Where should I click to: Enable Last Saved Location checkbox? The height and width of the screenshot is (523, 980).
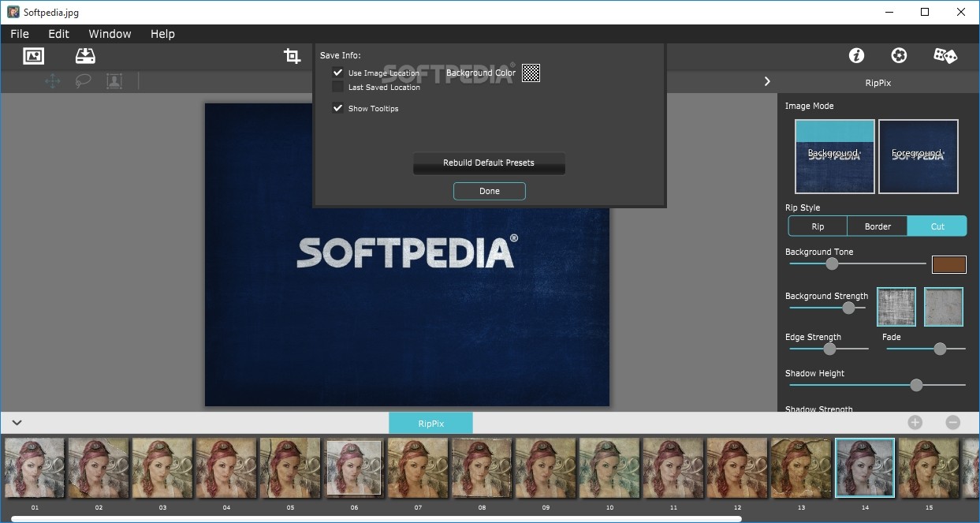pyautogui.click(x=338, y=87)
